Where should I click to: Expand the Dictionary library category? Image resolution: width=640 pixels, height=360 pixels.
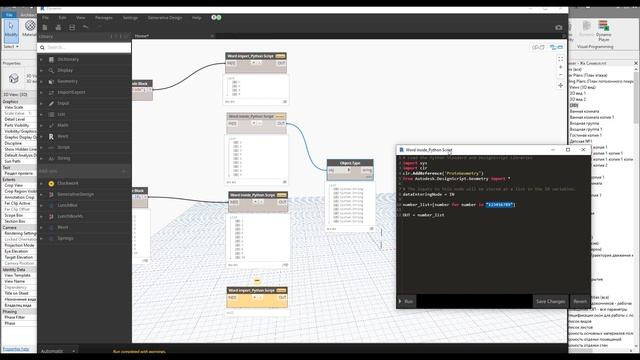tap(41, 60)
